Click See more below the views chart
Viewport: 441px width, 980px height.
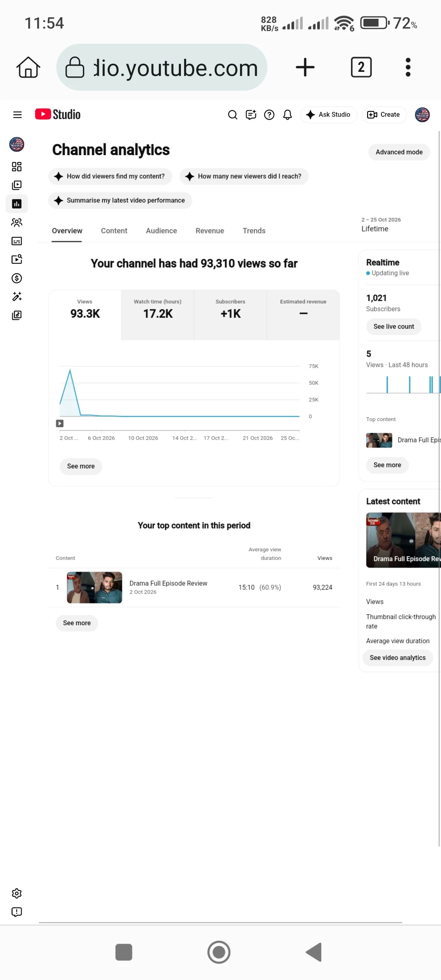point(81,466)
